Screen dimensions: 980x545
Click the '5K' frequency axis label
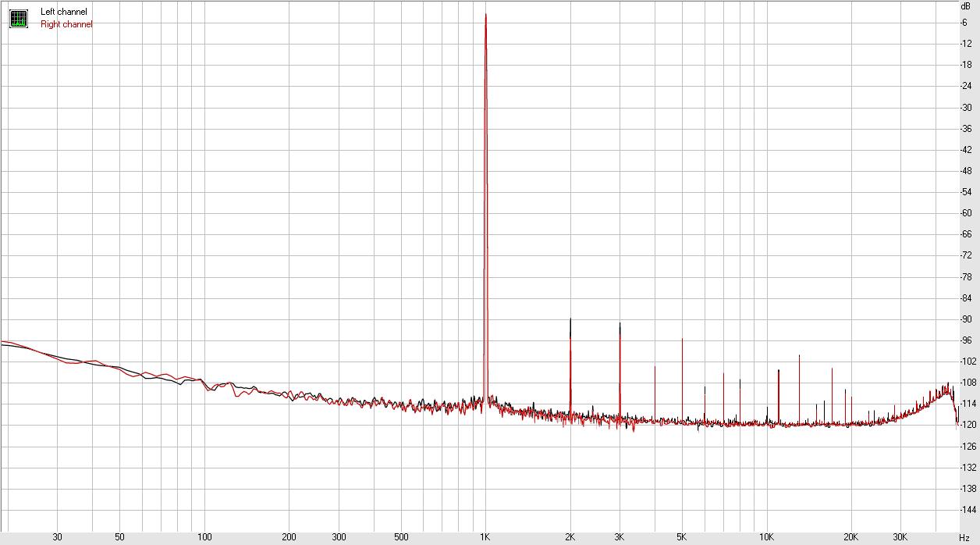pyautogui.click(x=682, y=537)
